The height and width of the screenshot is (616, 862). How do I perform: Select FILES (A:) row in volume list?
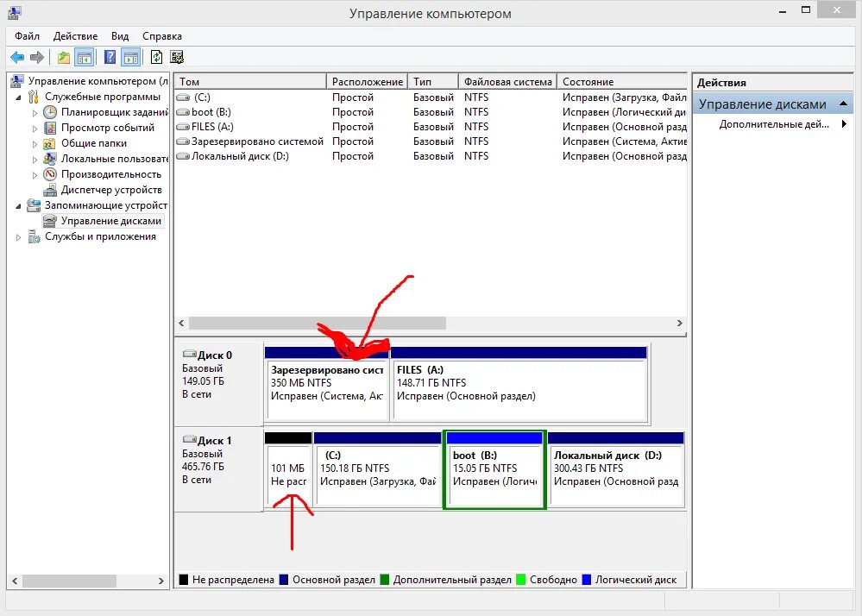(x=431, y=127)
